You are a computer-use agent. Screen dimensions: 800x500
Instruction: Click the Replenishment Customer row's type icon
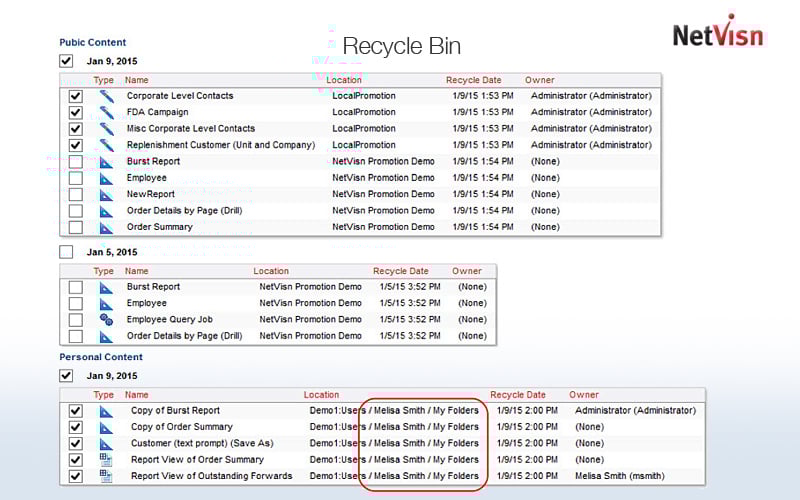[106, 145]
